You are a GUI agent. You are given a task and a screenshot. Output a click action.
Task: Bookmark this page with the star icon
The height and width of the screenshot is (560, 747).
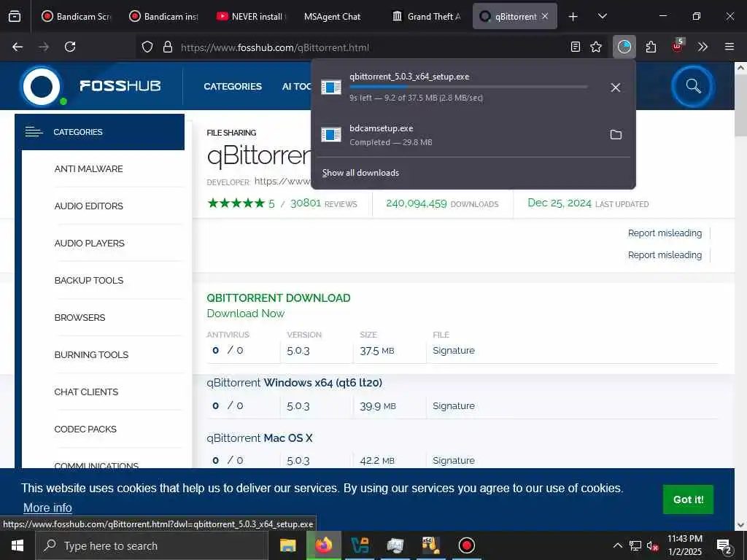tap(596, 47)
